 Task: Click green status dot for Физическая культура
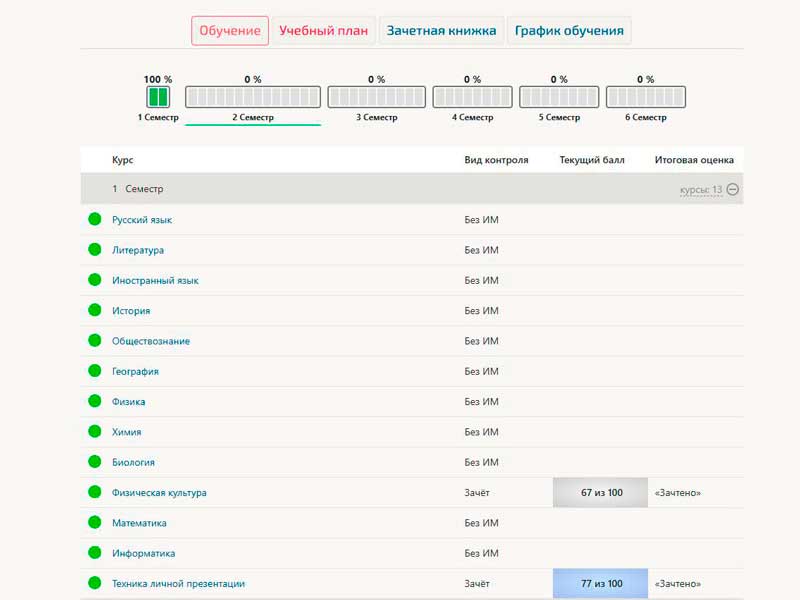pos(95,492)
